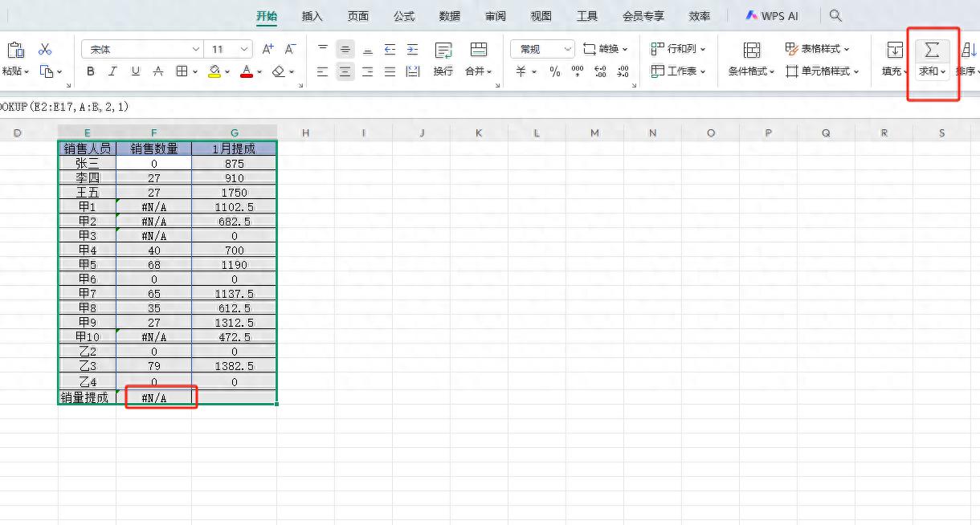Image resolution: width=980 pixels, height=525 pixels.
Task: Click the search magnifier icon
Action: (835, 15)
